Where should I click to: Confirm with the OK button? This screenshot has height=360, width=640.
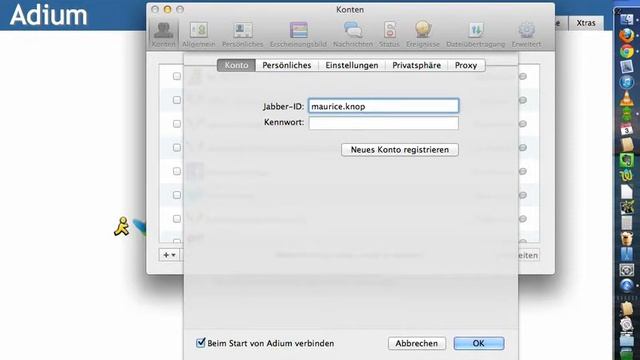479,343
